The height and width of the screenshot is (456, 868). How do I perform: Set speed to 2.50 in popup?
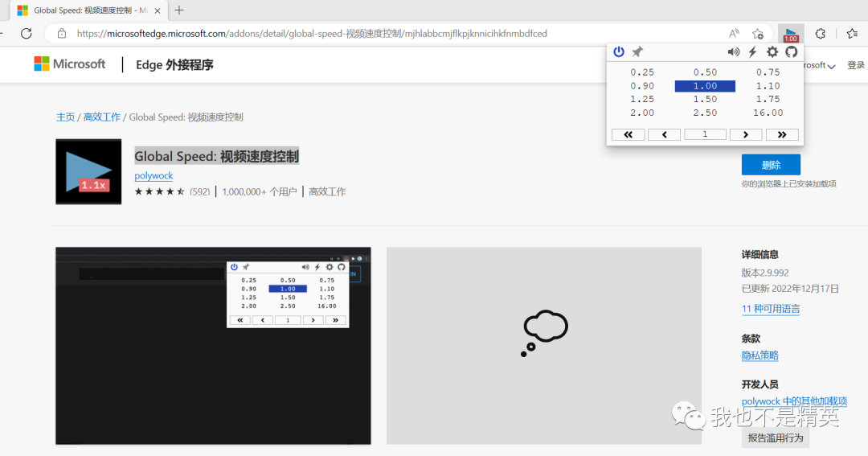(706, 113)
